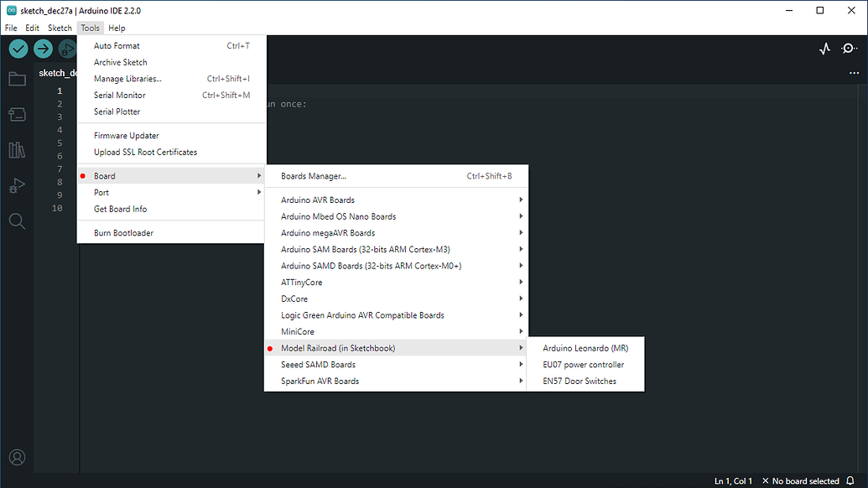Click the account profile icon bottom left
Viewport: 868px width, 488px height.
[x=17, y=457]
